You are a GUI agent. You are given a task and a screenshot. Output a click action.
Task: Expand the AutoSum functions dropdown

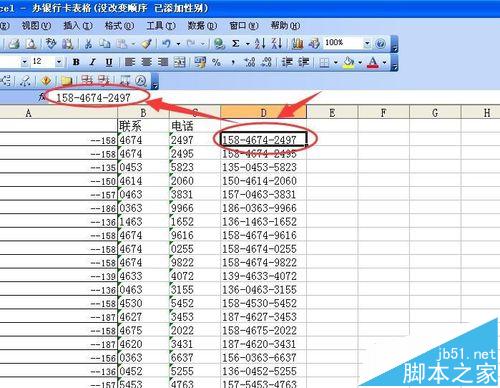(x=248, y=44)
